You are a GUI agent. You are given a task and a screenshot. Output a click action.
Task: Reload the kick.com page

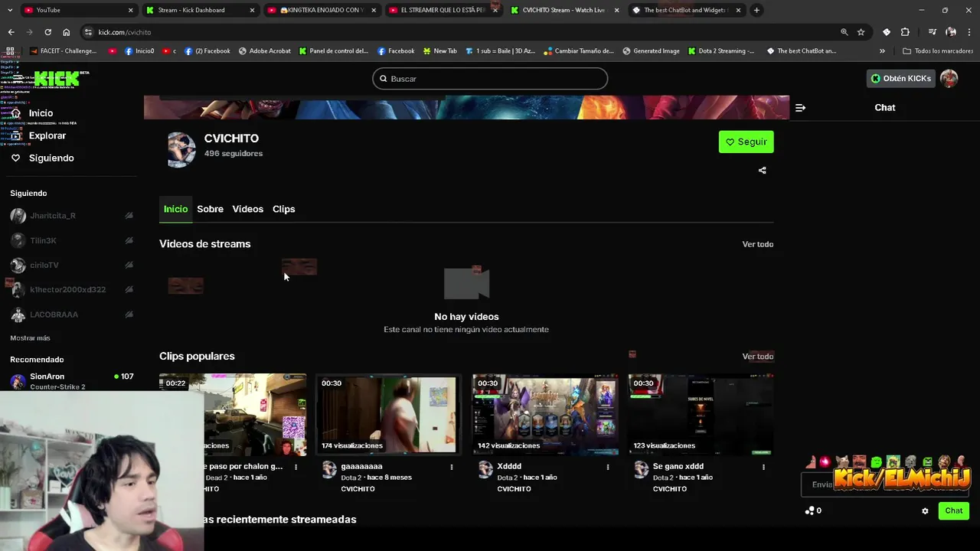[47, 32]
